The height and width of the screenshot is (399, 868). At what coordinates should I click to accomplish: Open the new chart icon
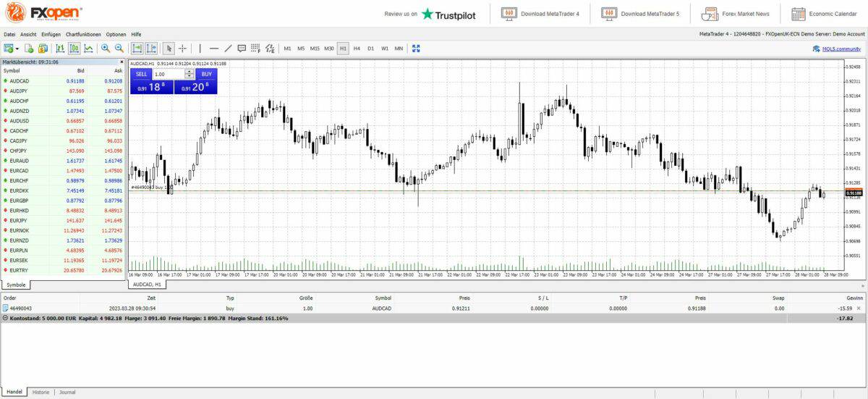[x=9, y=49]
